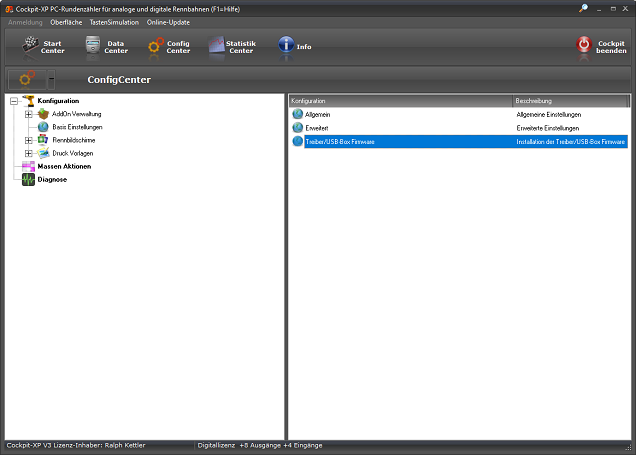Click the magnifier icon in the title bar
Screen dimensions: 636x455
click(583, 8)
